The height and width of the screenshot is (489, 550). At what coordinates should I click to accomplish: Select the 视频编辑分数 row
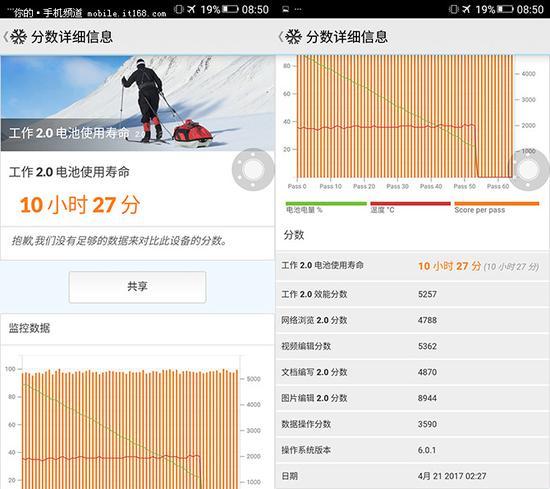[x=412, y=346]
